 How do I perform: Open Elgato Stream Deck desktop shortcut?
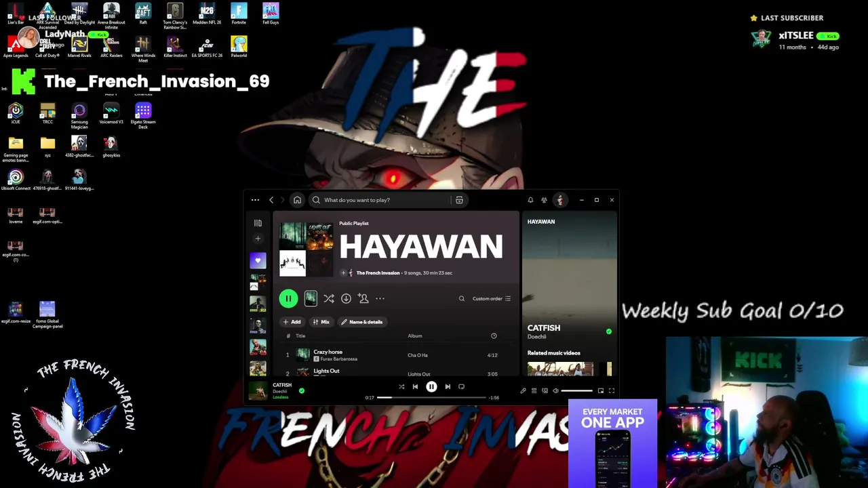(143, 115)
